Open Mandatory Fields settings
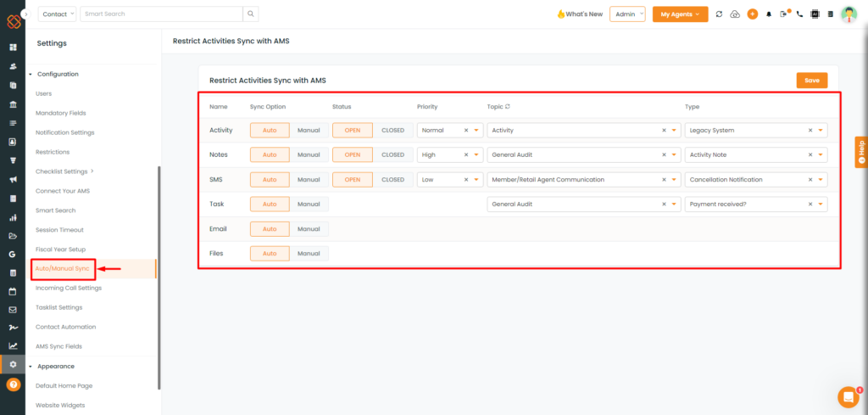Image resolution: width=868 pixels, height=415 pixels. 61,113
